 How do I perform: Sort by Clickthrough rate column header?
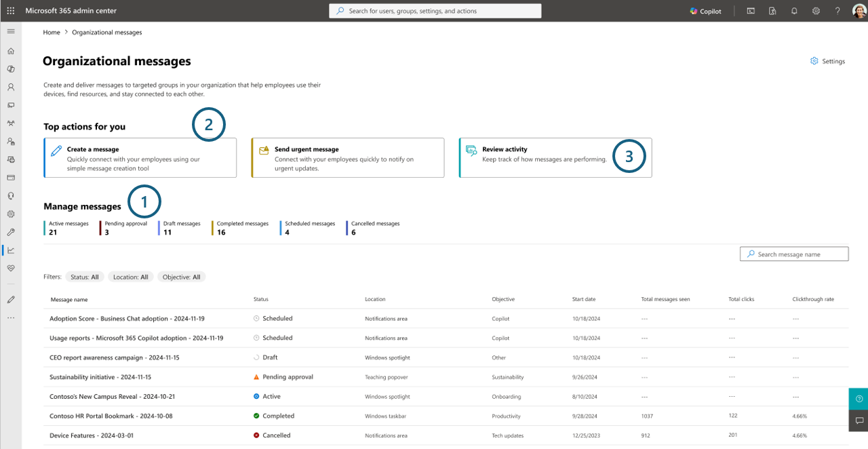pos(813,299)
